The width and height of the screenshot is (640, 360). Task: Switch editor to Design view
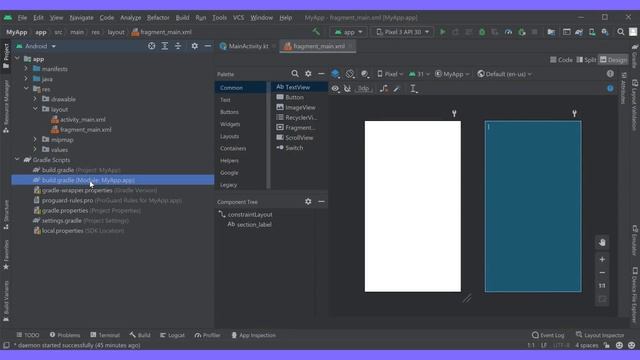(x=613, y=60)
